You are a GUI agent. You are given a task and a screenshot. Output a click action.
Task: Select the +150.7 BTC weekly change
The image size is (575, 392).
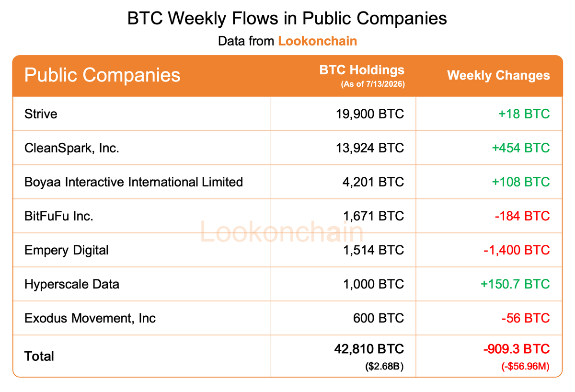(x=515, y=284)
